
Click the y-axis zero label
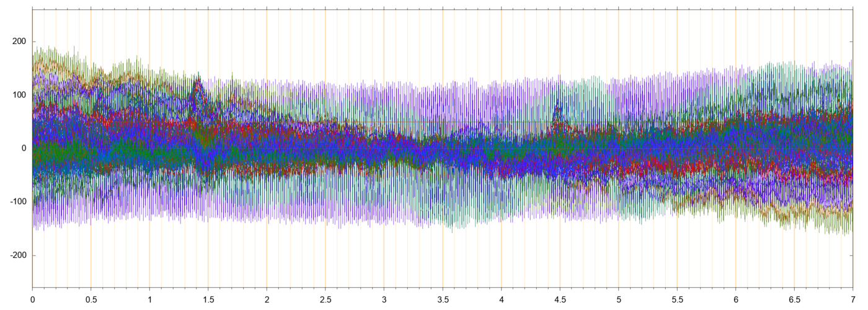pos(24,148)
